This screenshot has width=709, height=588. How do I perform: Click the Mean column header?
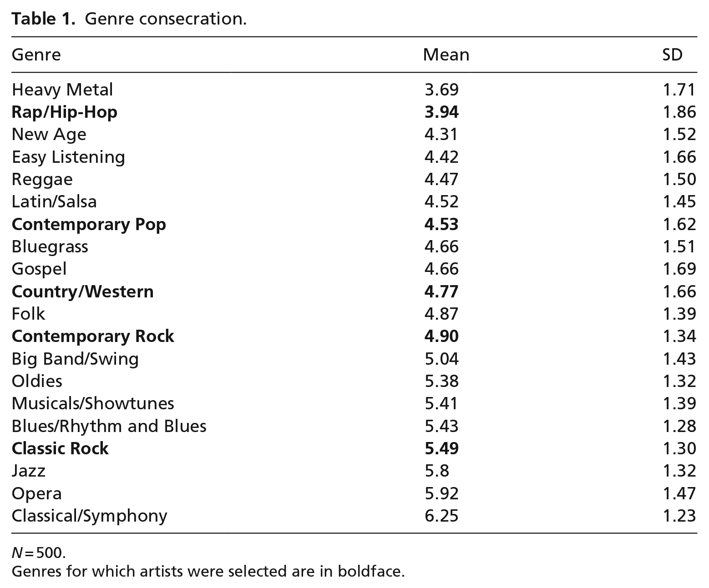[x=446, y=55]
